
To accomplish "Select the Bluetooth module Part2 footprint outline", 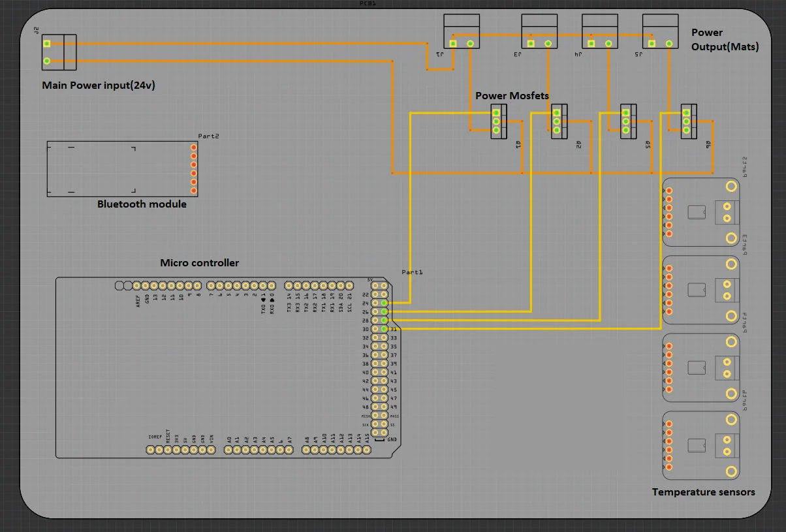I will [122, 168].
